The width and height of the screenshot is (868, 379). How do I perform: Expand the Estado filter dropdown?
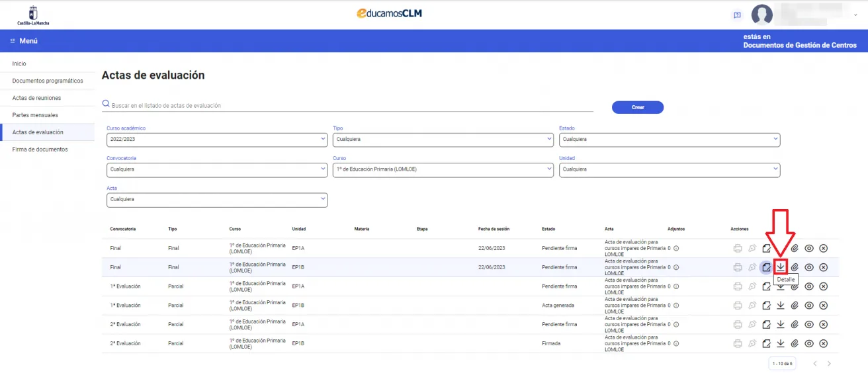[669, 140]
